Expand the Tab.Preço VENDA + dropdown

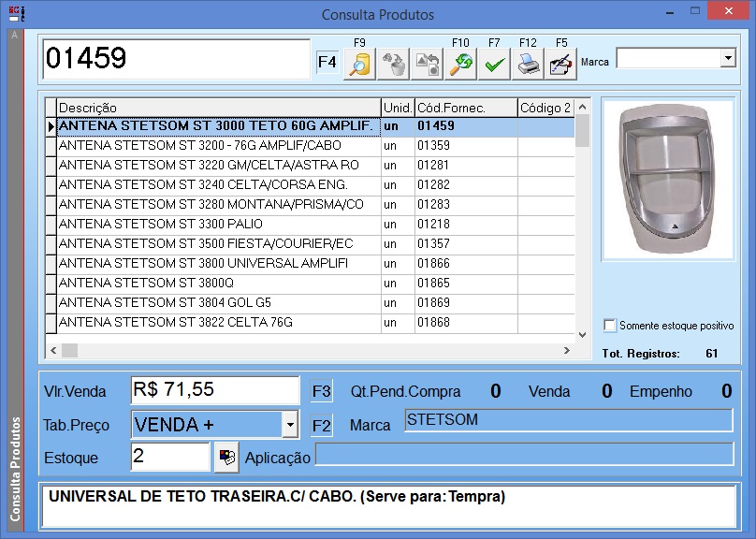pyautogui.click(x=290, y=426)
